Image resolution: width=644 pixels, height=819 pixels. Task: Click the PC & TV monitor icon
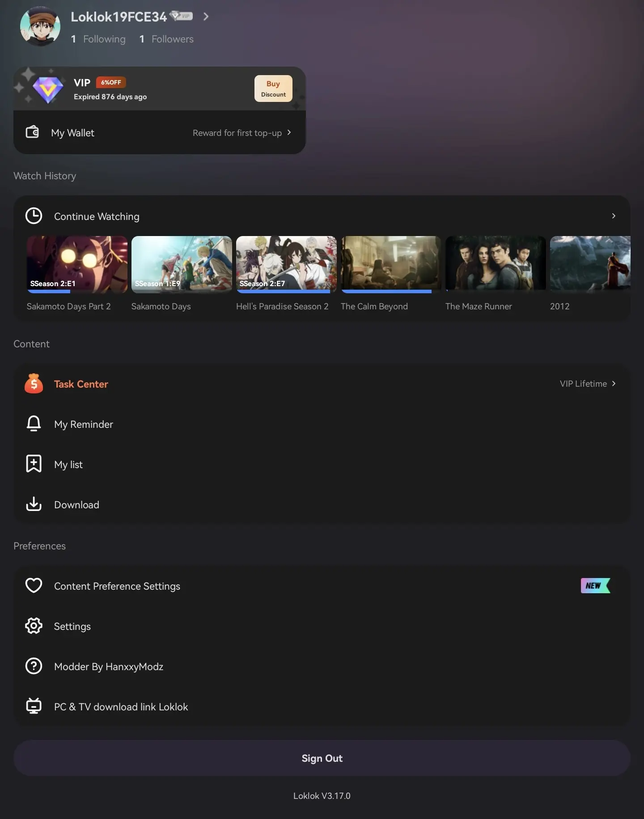34,706
